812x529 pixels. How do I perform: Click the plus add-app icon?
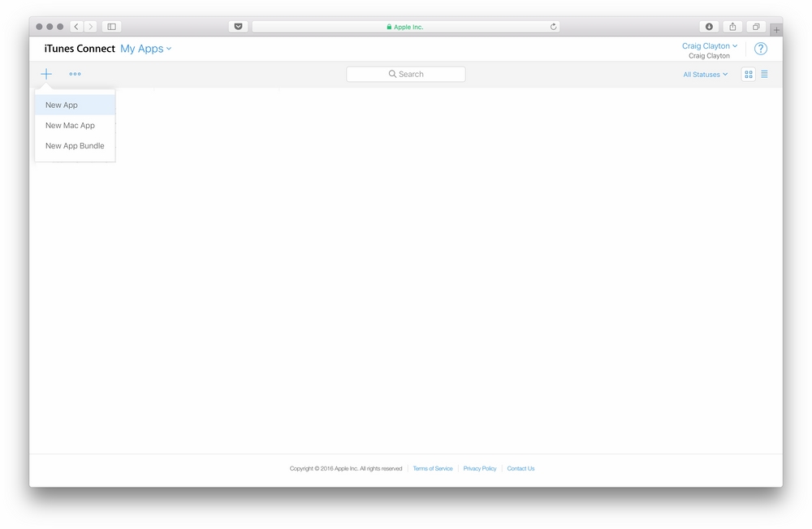pos(46,74)
